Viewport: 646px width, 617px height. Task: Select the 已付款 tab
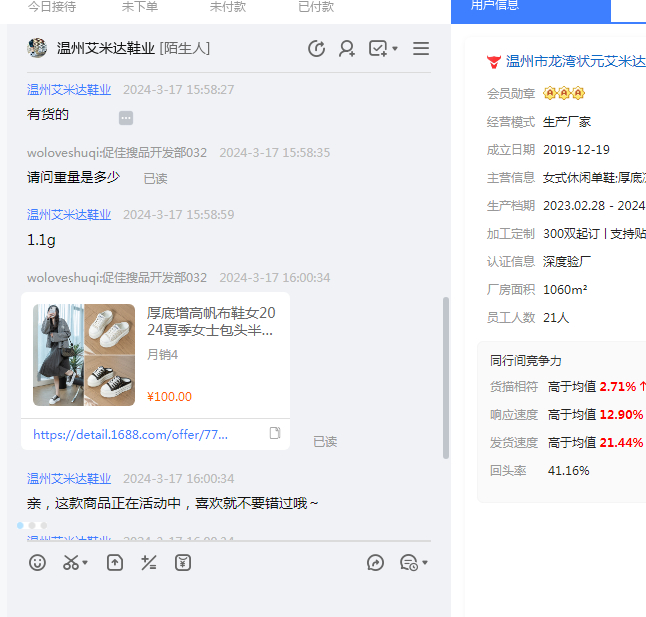point(316,6)
